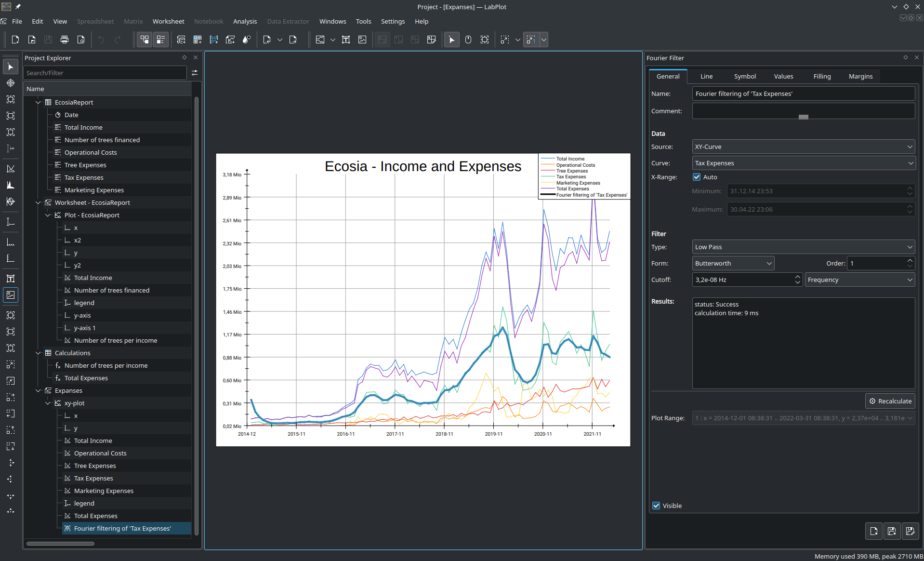This screenshot has height=561, width=924.
Task: Click the Export icon in the toolbar
Action: [x=293, y=40]
